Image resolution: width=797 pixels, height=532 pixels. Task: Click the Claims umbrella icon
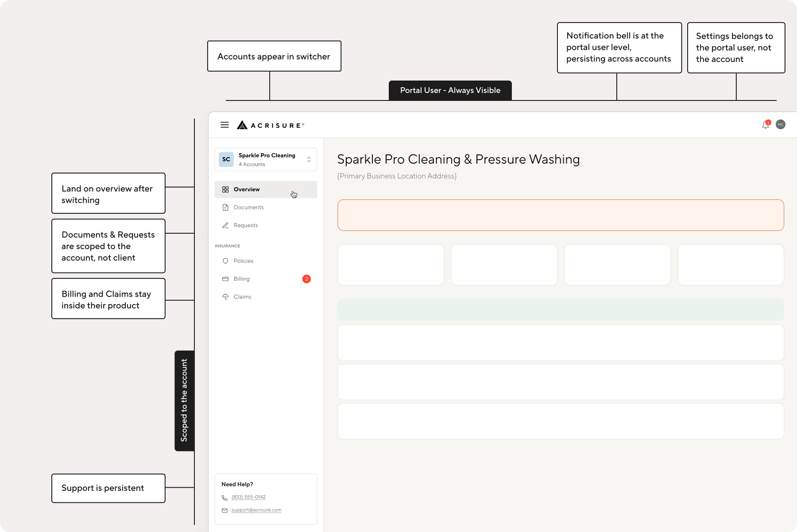coord(225,297)
